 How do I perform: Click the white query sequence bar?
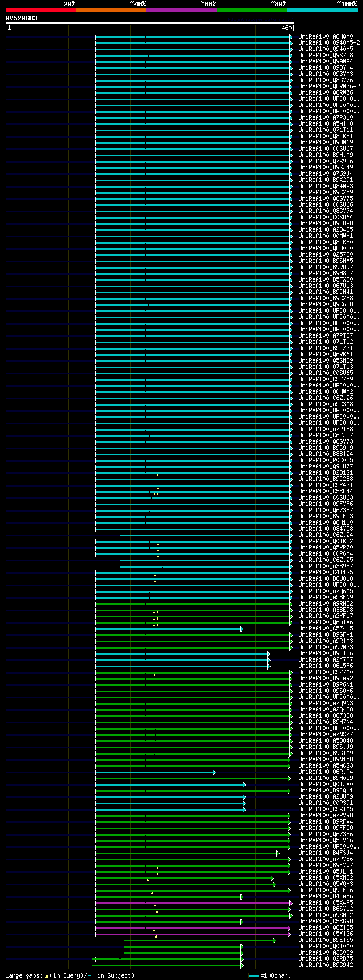coord(150,23)
